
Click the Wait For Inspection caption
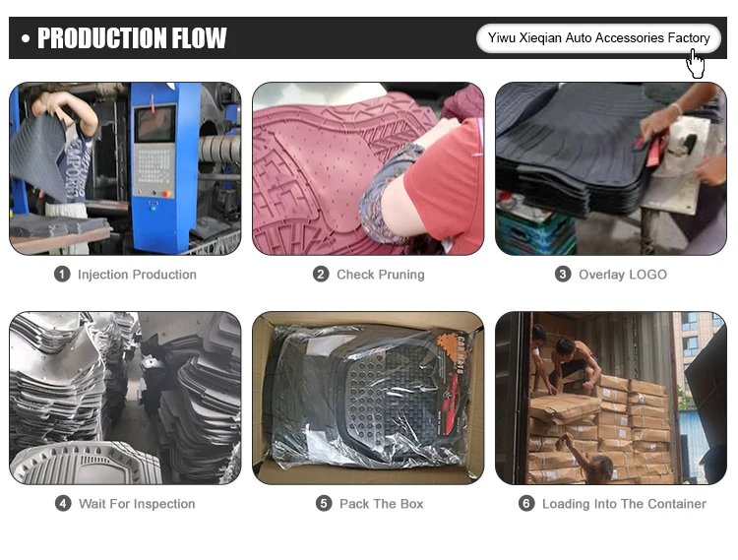point(137,504)
